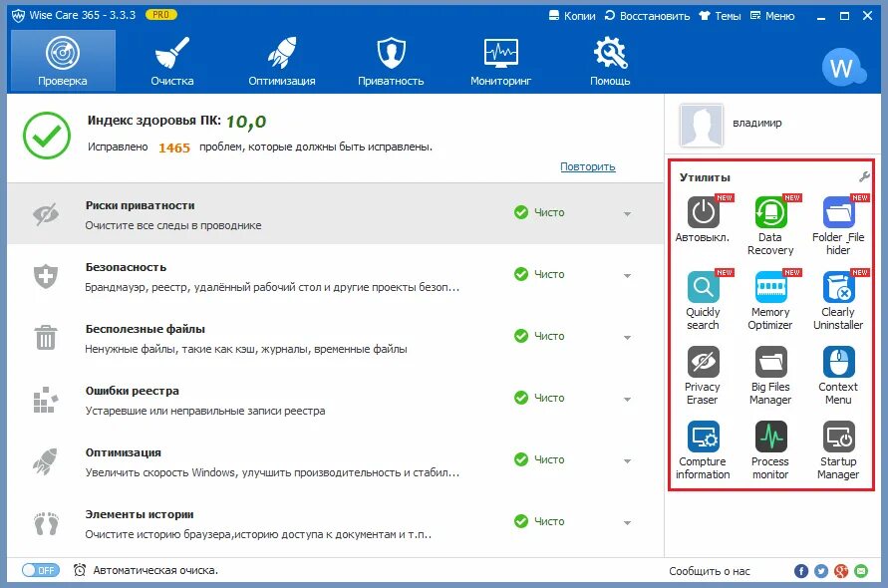The image size is (888, 588).
Task: Expand the Оптимизация row dropdown arrow
Action: point(628,461)
